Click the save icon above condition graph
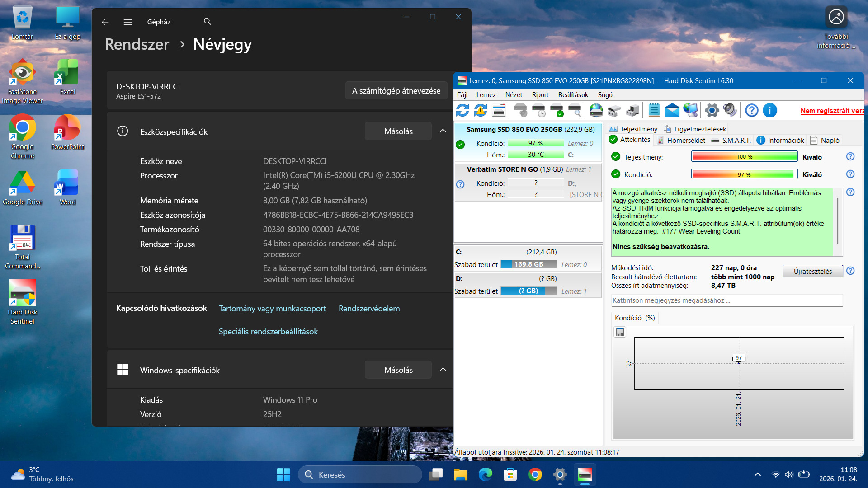Screen dimensions: 868x488 click(620, 332)
